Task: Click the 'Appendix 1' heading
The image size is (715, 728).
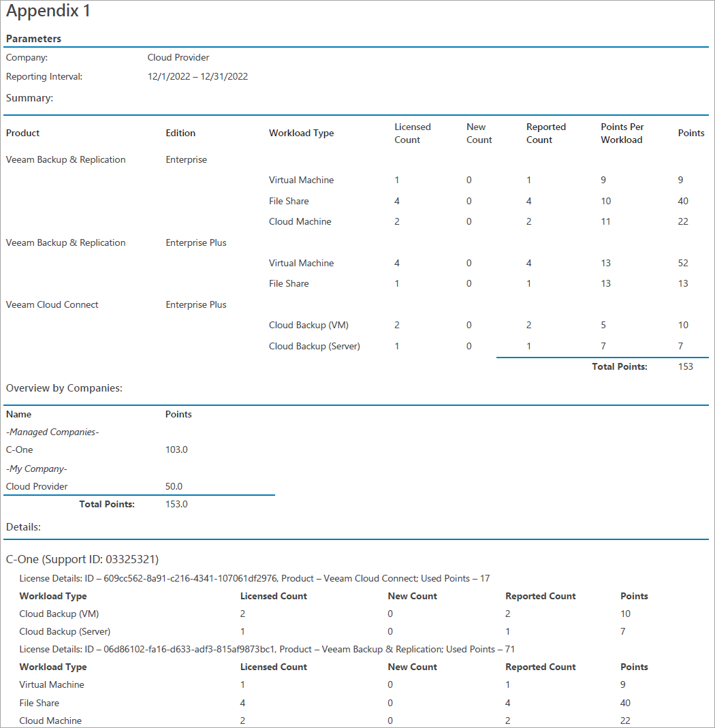Action: [x=48, y=11]
